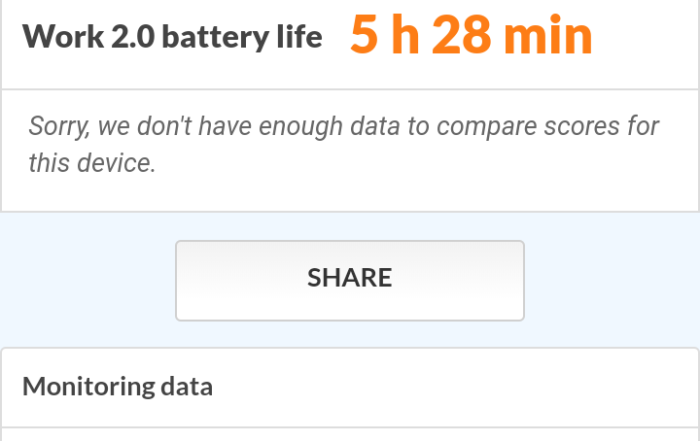700x441 pixels.
Task: Click the orange "5 h 28 min" result
Action: point(471,37)
